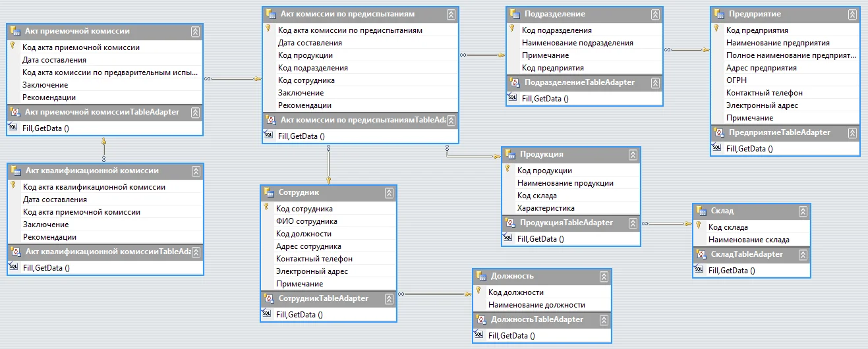Click the SQL icon in ПодразделениеTableAdapter
Image resolution: width=868 pixels, height=349 pixels.
click(512, 97)
